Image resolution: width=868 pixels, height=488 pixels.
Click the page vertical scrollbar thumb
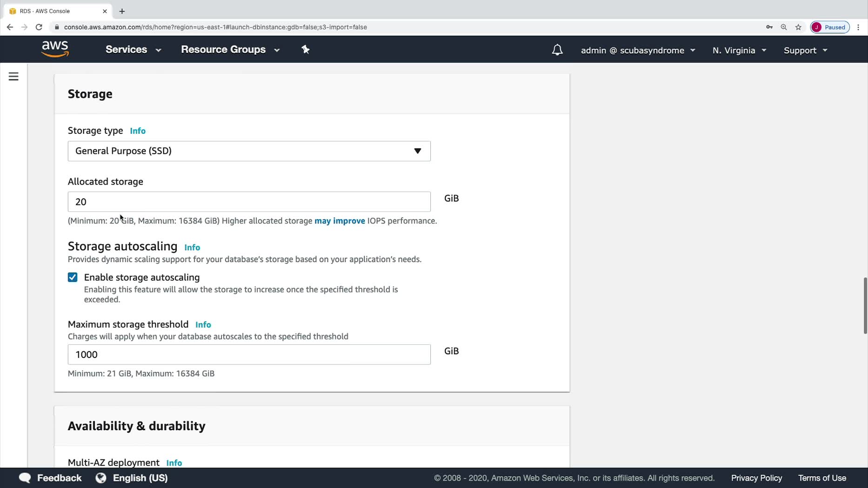(865, 305)
